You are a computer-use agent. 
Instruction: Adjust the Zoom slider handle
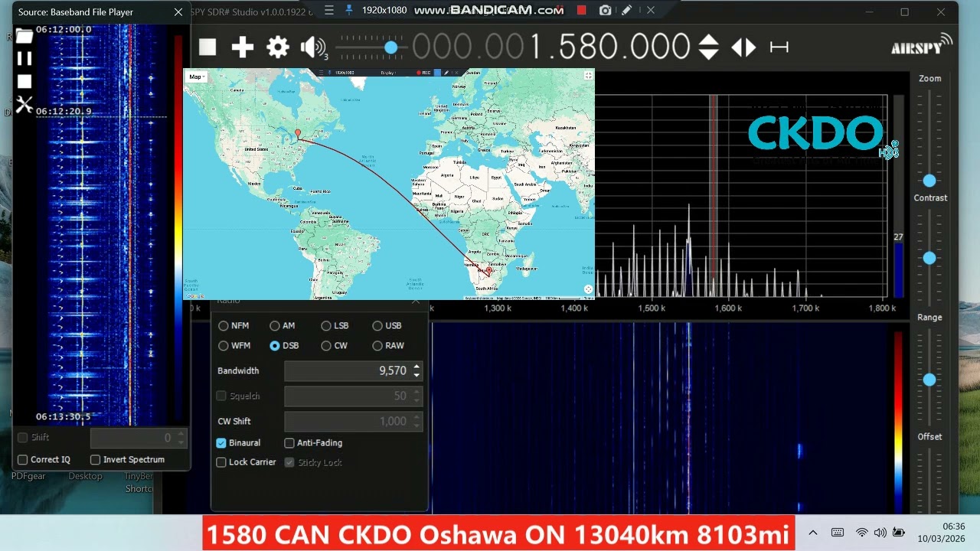pyautogui.click(x=929, y=181)
